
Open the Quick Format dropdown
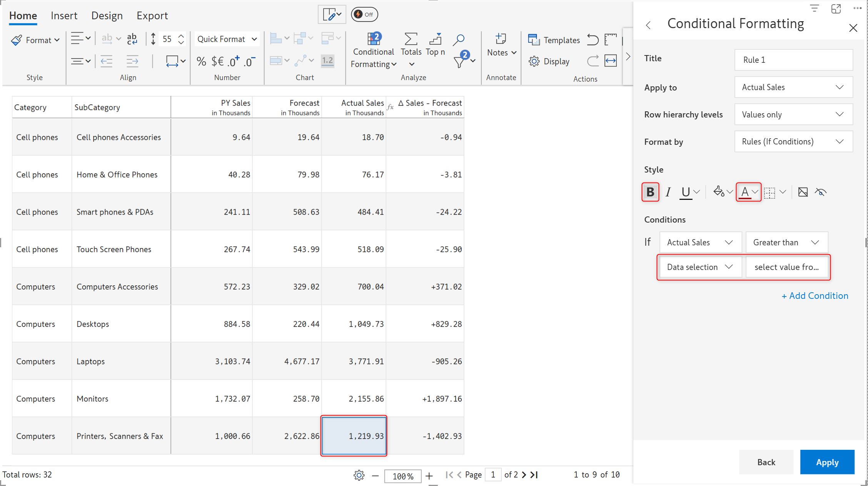227,39
